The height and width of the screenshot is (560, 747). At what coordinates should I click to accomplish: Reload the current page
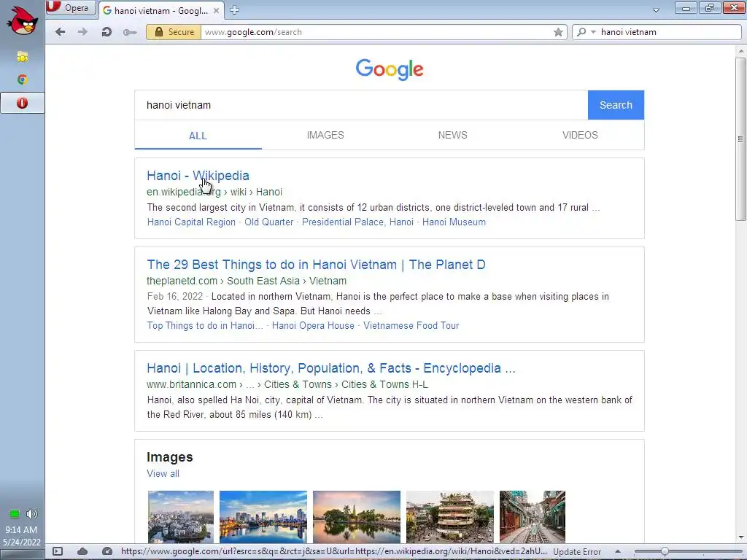coord(107,32)
